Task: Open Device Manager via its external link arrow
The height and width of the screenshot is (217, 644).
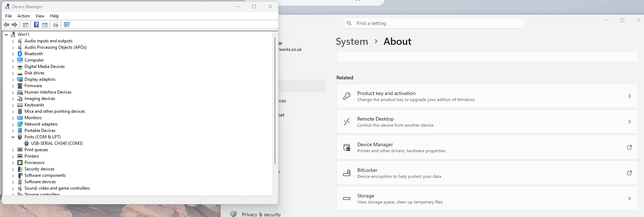Action: [629, 147]
